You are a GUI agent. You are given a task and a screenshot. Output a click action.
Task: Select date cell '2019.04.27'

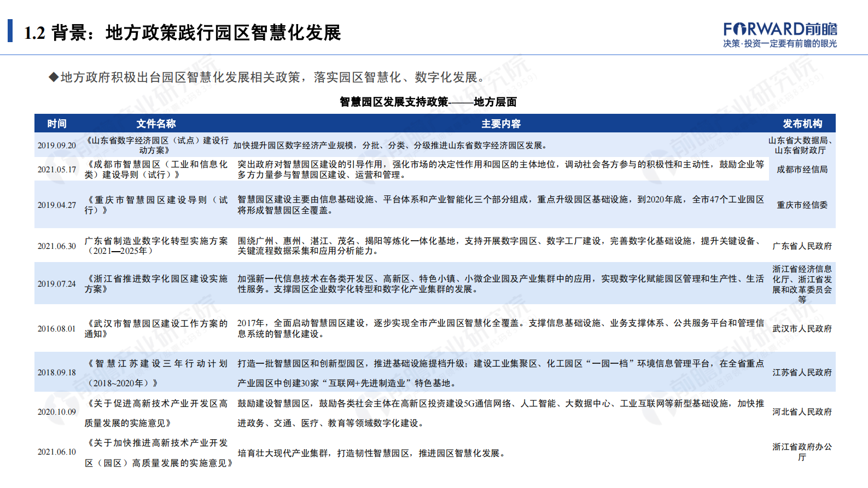pos(57,205)
